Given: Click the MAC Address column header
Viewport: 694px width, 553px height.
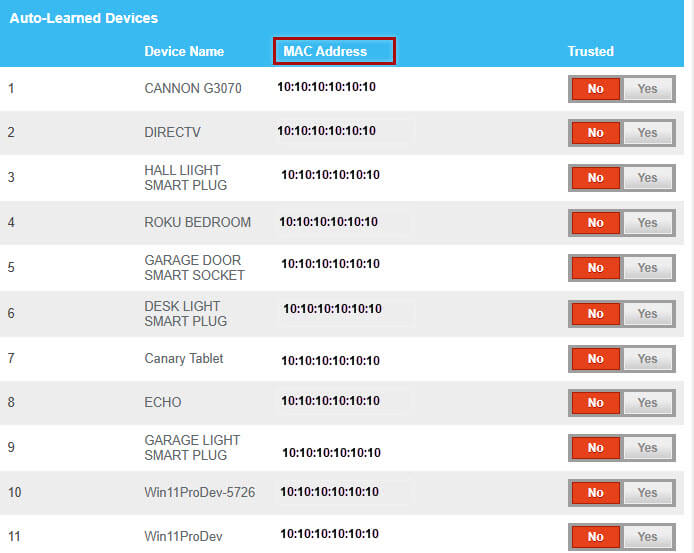Looking at the screenshot, I should pyautogui.click(x=334, y=51).
